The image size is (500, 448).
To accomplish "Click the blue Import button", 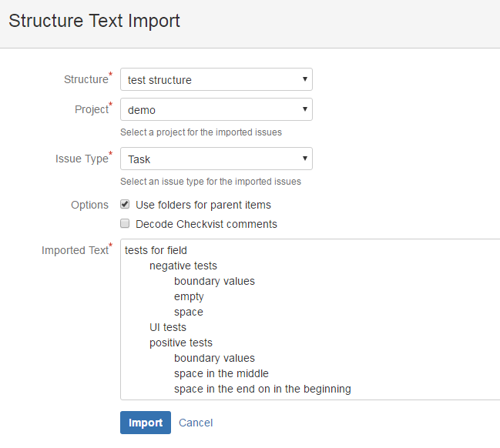I will coord(146,423).
